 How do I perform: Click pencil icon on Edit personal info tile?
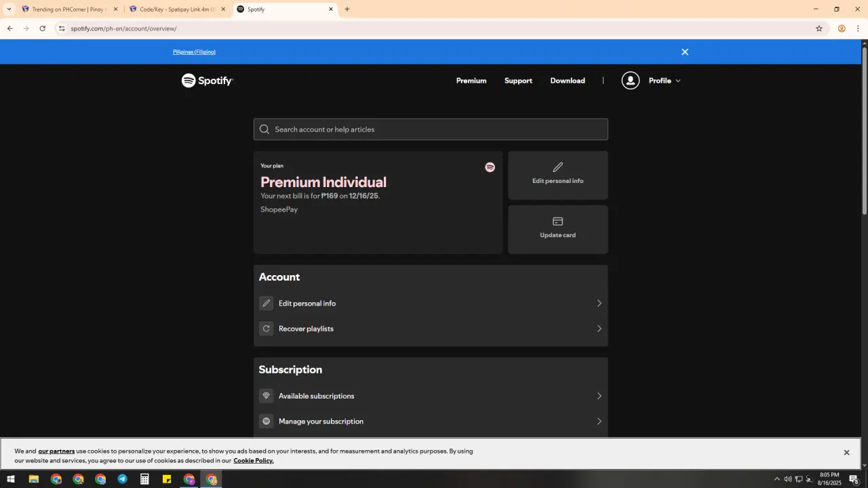coord(558,167)
